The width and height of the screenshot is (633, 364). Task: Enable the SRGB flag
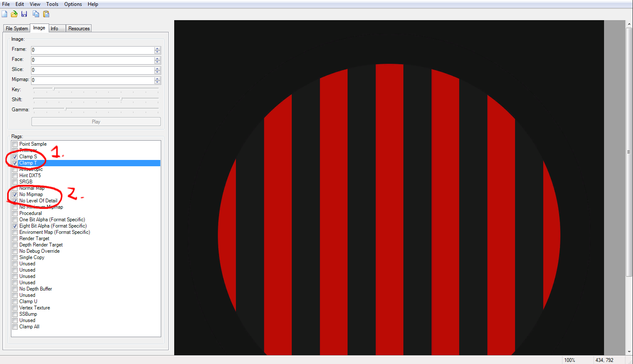(15, 182)
